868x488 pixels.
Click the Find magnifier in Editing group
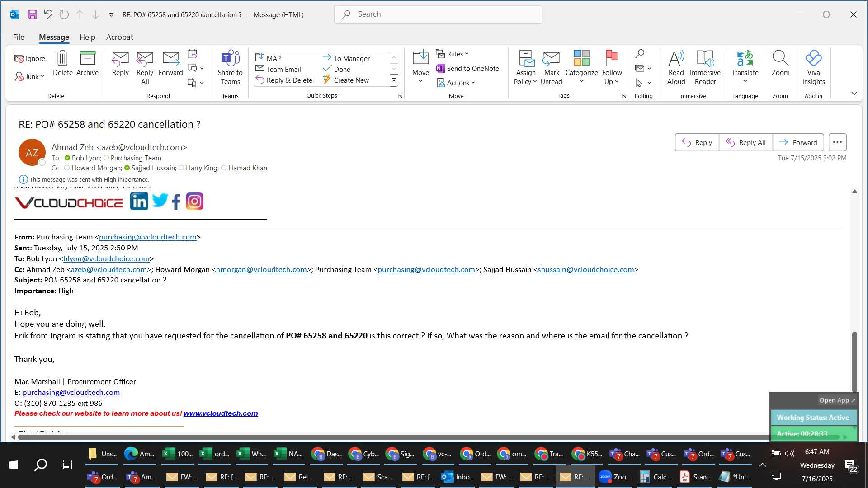tap(640, 54)
